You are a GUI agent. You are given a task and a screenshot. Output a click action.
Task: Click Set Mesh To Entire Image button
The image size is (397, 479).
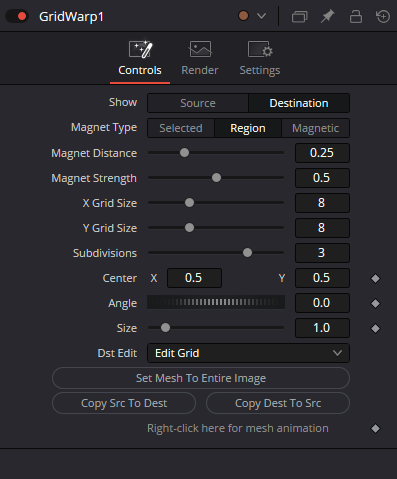click(201, 378)
